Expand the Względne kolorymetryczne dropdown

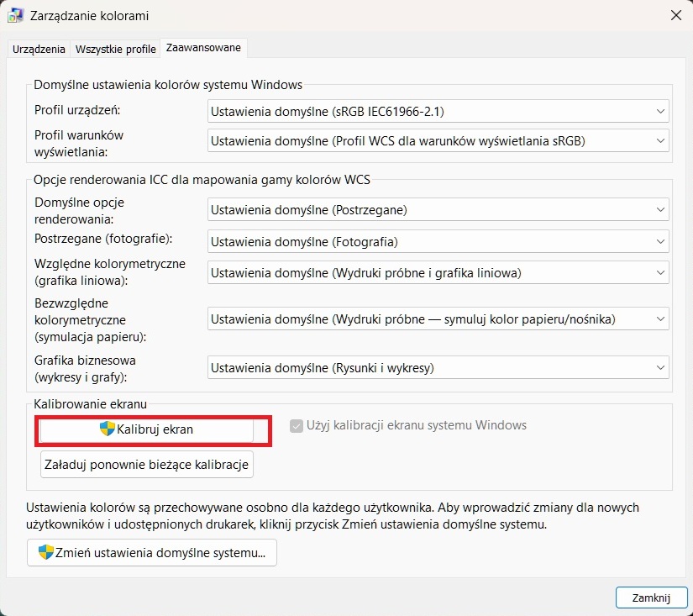[438, 272]
